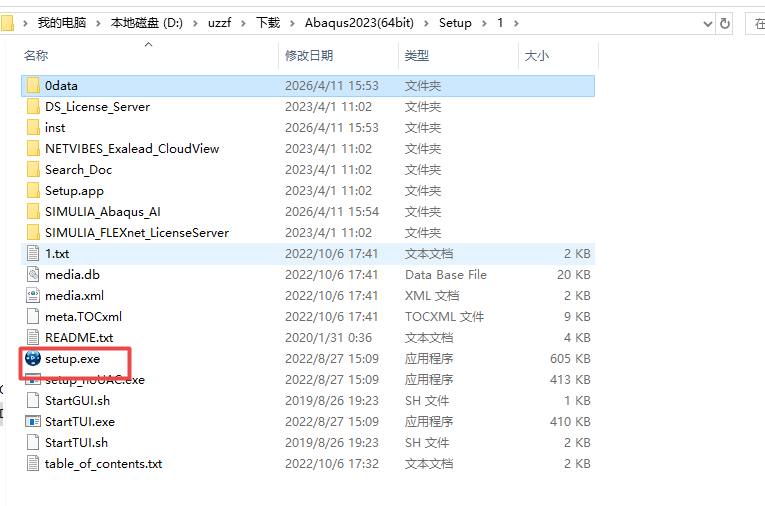Viewport: 765px width, 506px height.
Task: Expand the chevron after 'Setup' in breadcrumb
Action: tap(485, 22)
